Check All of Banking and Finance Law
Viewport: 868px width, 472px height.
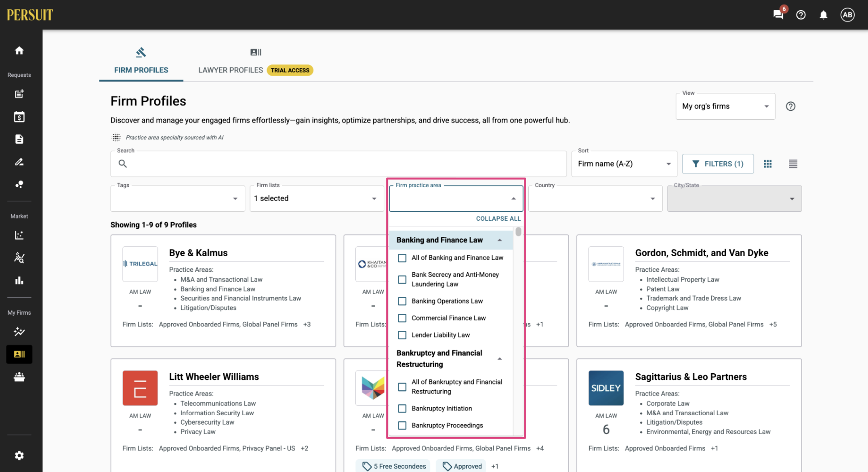tap(402, 258)
